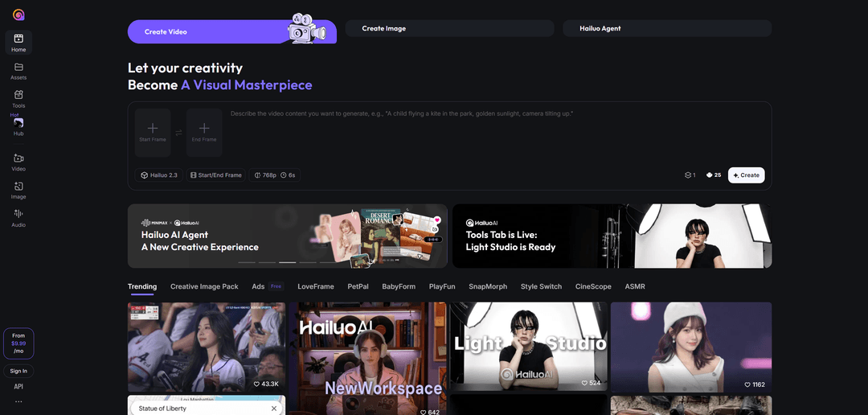
Task: Open the Video sidebar icon
Action: [18, 158]
